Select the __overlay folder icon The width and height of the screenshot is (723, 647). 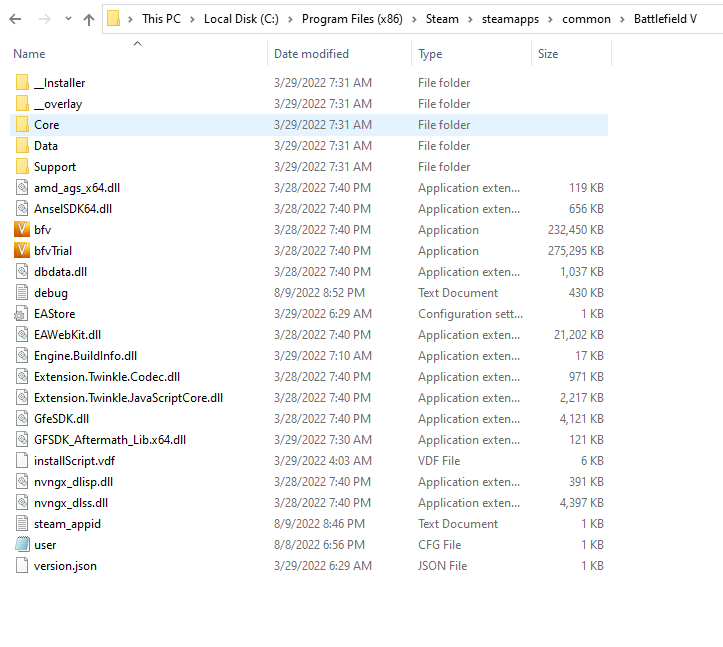coord(22,103)
